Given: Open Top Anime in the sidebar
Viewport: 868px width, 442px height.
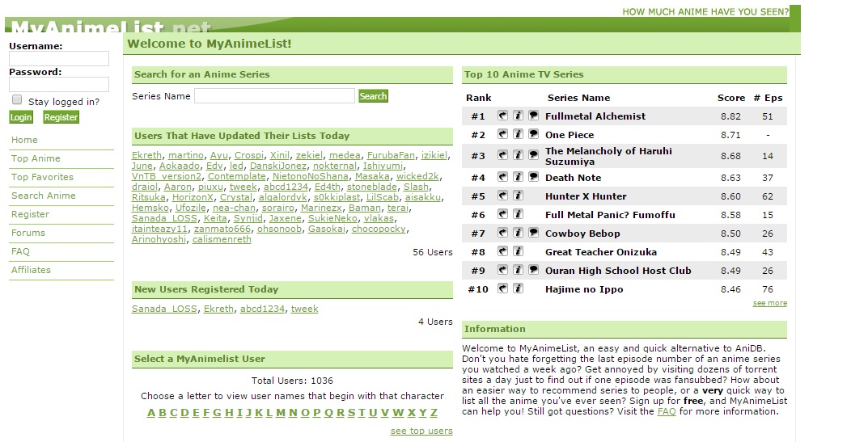Looking at the screenshot, I should click(x=36, y=158).
